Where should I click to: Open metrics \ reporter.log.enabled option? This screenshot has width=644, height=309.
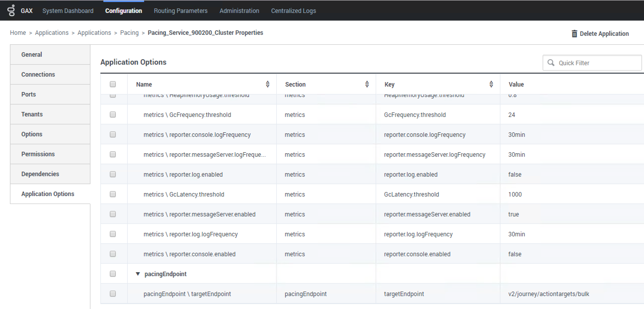183,175
